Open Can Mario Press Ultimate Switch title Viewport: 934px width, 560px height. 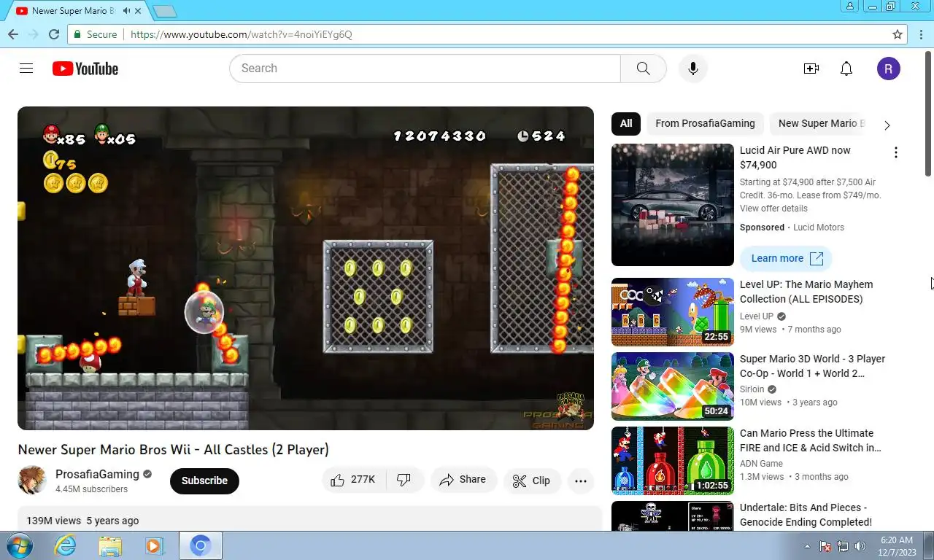[811, 440]
